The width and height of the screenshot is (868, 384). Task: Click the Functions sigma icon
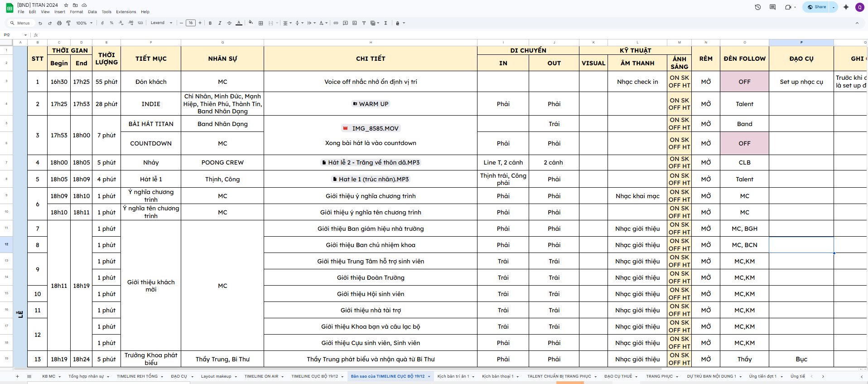(386, 23)
